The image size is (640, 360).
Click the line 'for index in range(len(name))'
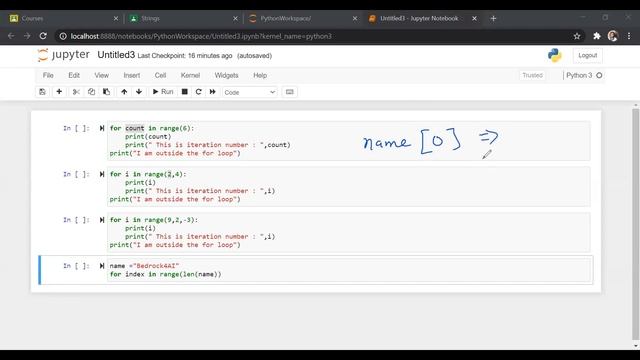click(x=165, y=274)
